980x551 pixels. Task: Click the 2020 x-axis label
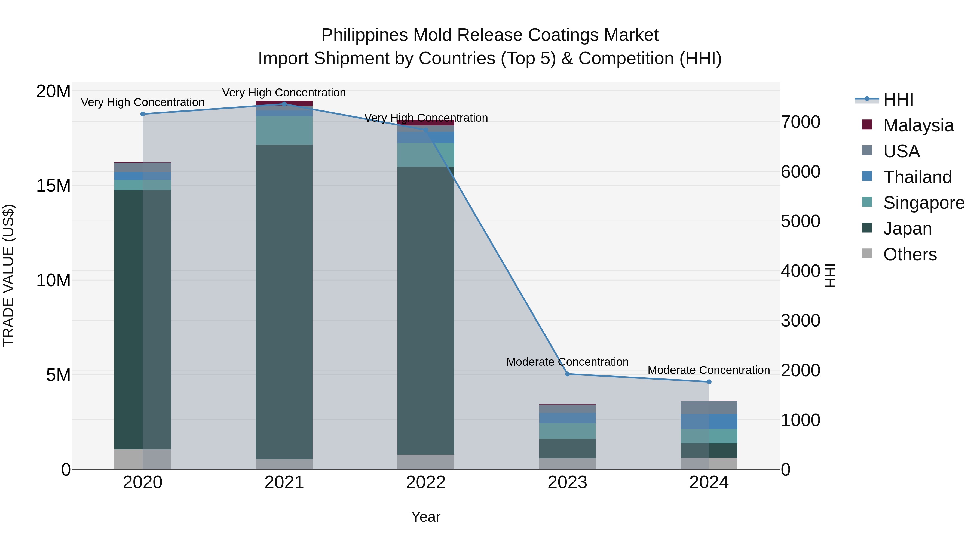(x=143, y=482)
